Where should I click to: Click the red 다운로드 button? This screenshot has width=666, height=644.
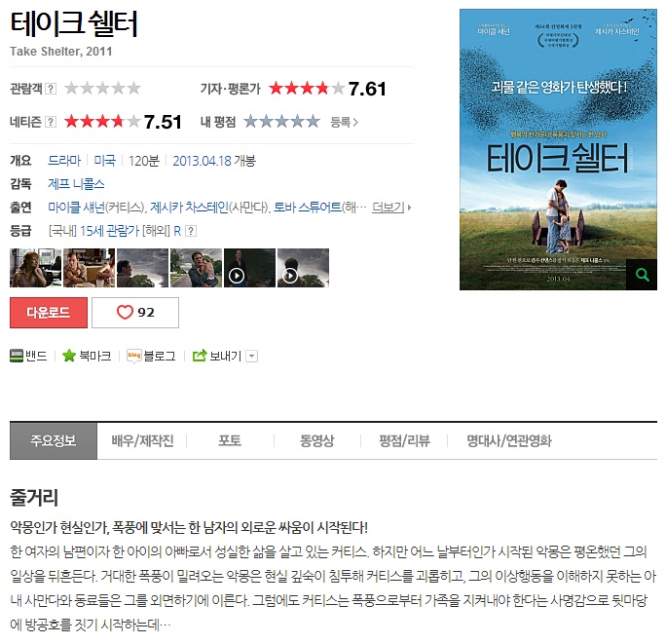pyautogui.click(x=49, y=313)
